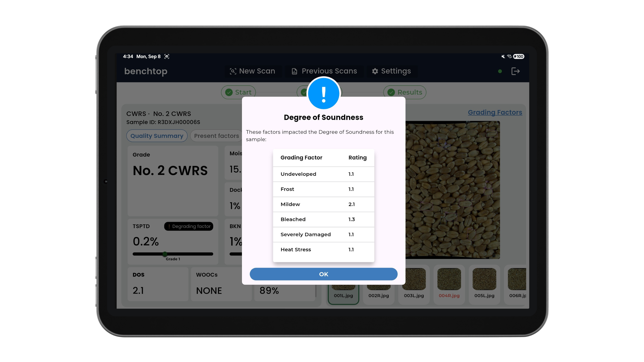Click the Grading Factor column header

(301, 158)
